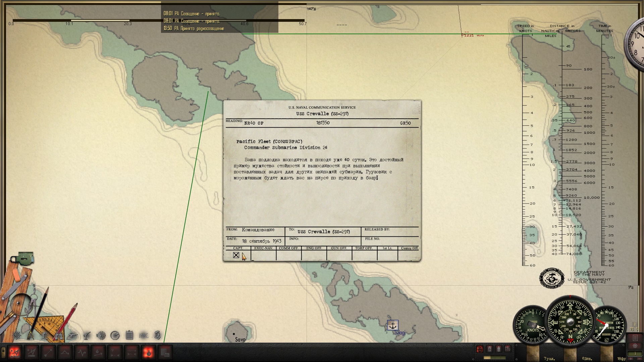The height and width of the screenshot is (362, 644).
Task: Select the dashed arrow with cross order button
Action: coord(48,352)
